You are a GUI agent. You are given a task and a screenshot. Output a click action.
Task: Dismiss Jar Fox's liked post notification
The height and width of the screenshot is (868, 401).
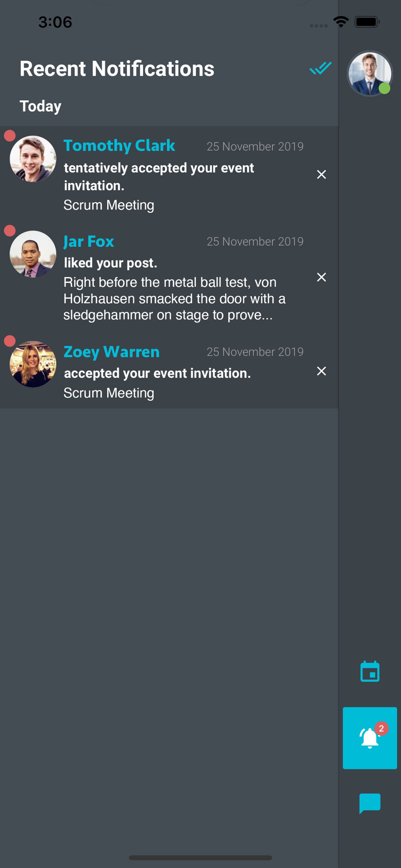click(321, 277)
